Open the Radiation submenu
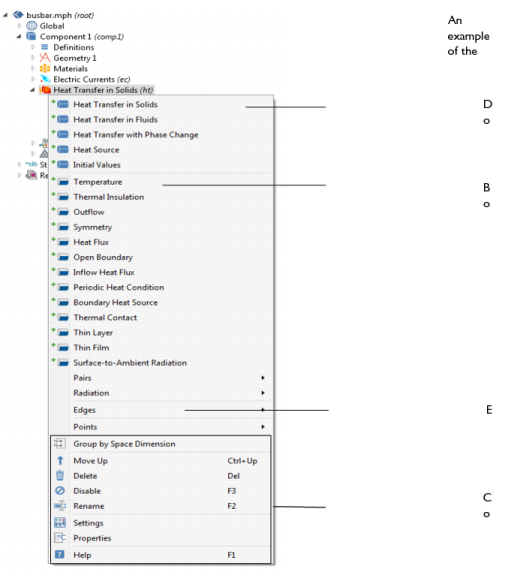Screen dimensions: 508x575 [x=161, y=393]
